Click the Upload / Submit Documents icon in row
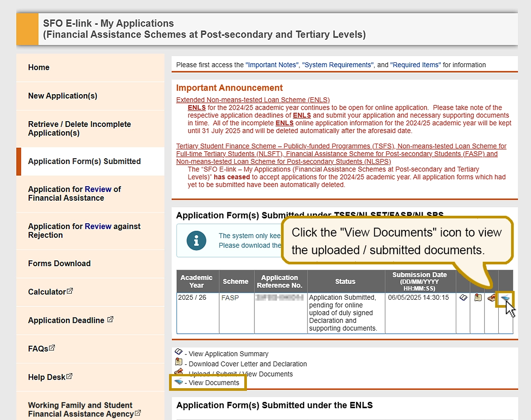 [x=491, y=298]
